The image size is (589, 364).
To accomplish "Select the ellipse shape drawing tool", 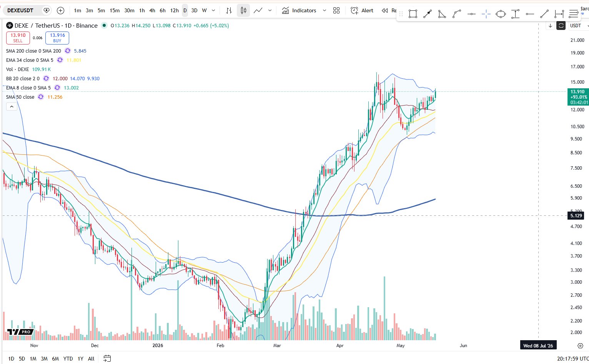I will [501, 14].
